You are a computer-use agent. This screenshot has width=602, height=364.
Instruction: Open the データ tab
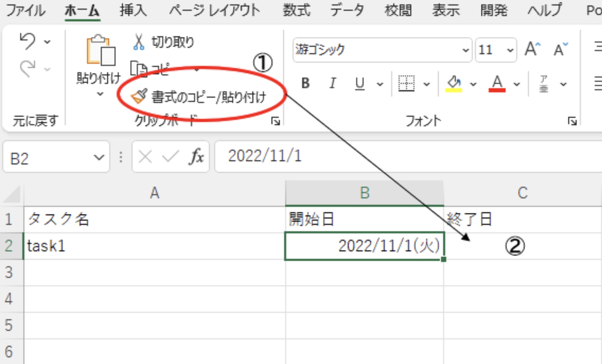coord(347,11)
